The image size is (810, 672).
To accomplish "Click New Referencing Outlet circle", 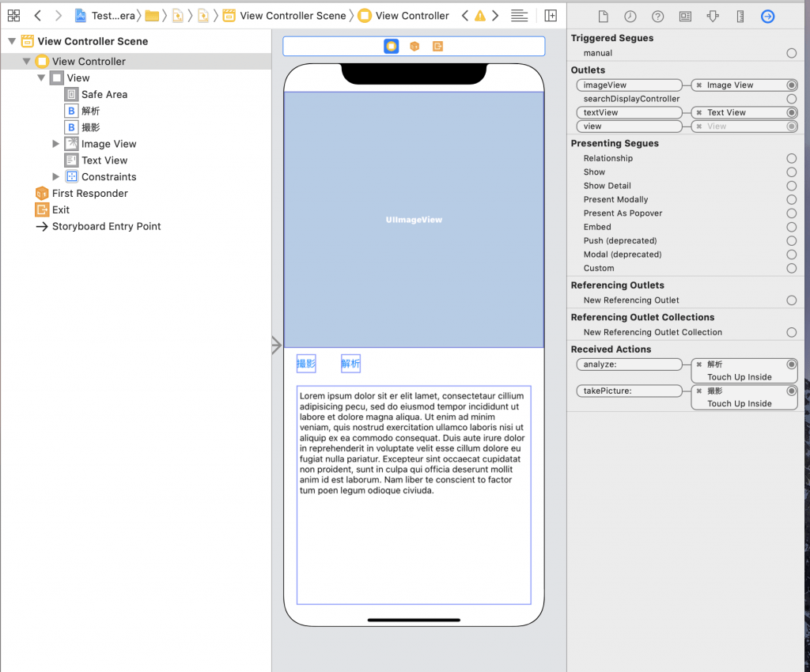I will (x=791, y=300).
